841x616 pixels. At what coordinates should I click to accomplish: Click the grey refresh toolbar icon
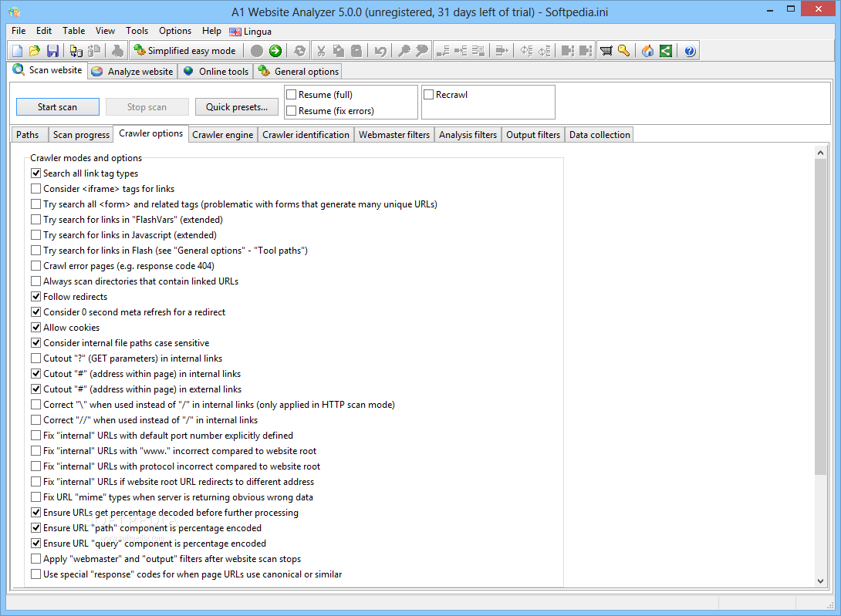click(x=300, y=51)
